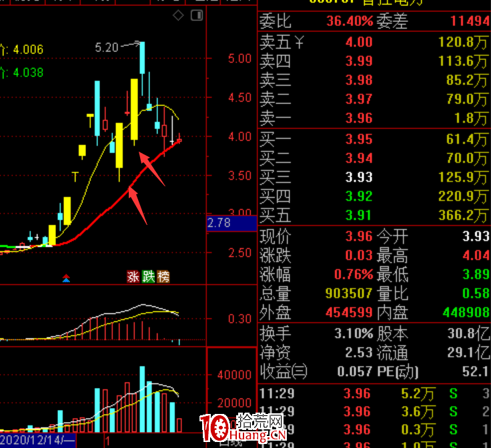Click the green 4.038 moving average value

(28, 73)
